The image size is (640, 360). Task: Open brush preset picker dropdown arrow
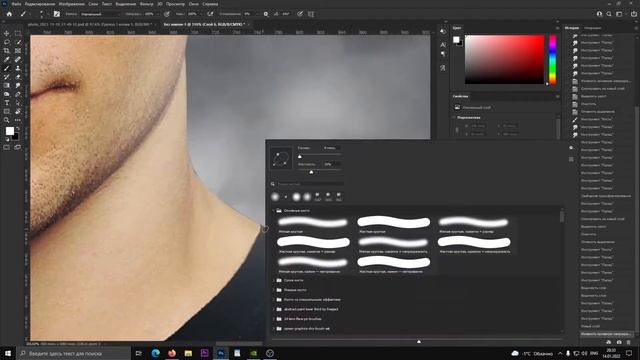pos(47,14)
